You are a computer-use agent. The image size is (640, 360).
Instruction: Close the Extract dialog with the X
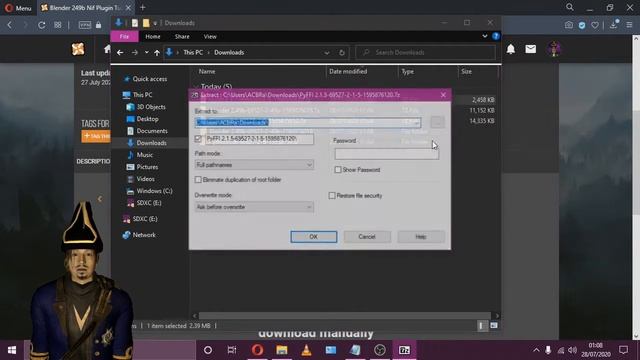pos(443,95)
